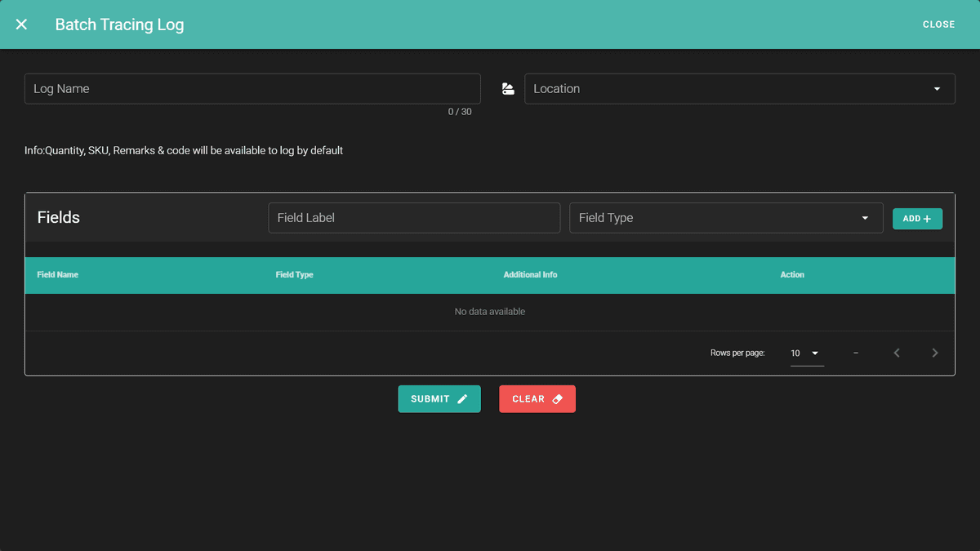Click the pencil icon on SUBMIT

(x=462, y=399)
